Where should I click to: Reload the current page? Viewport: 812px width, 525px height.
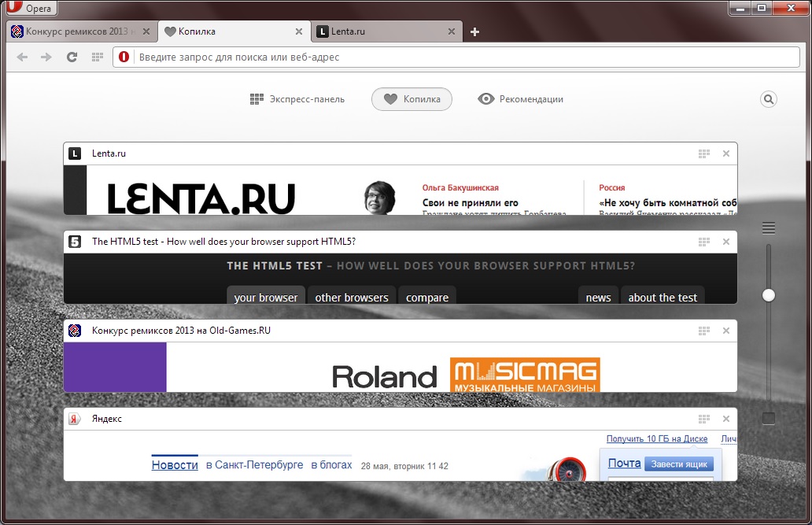point(72,57)
